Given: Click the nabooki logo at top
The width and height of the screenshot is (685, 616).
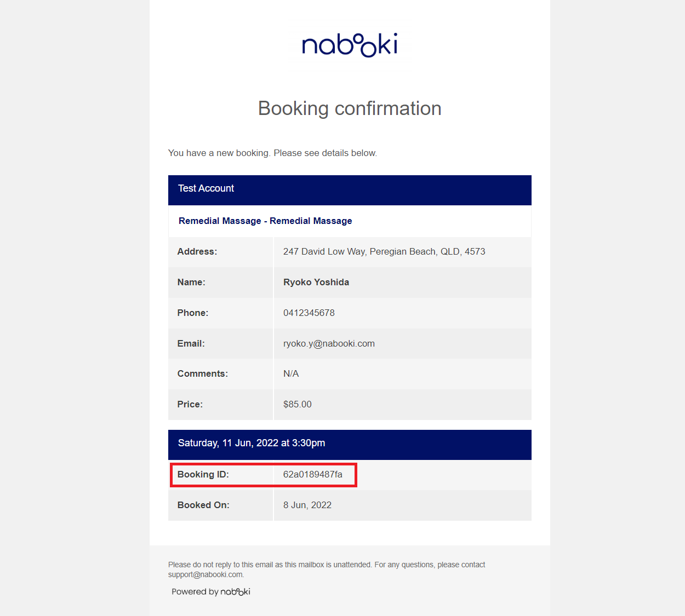Looking at the screenshot, I should tap(350, 45).
